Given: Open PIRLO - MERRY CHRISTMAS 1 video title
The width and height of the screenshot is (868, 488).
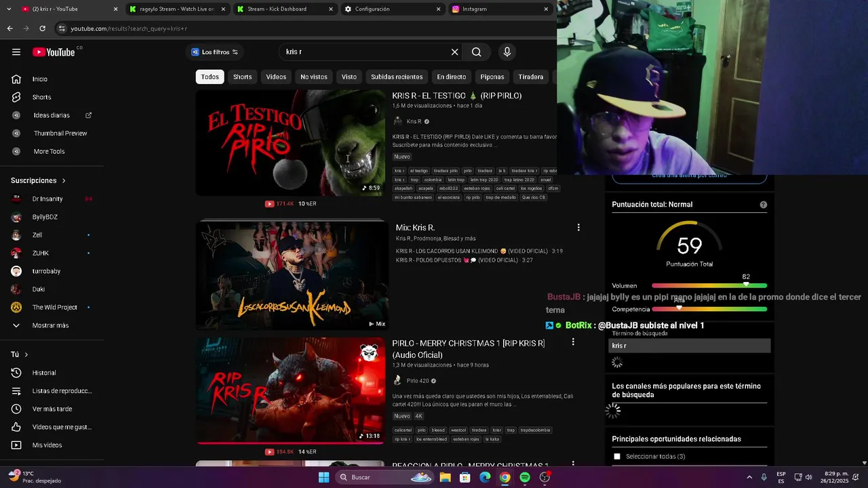Looking at the screenshot, I should (x=469, y=349).
